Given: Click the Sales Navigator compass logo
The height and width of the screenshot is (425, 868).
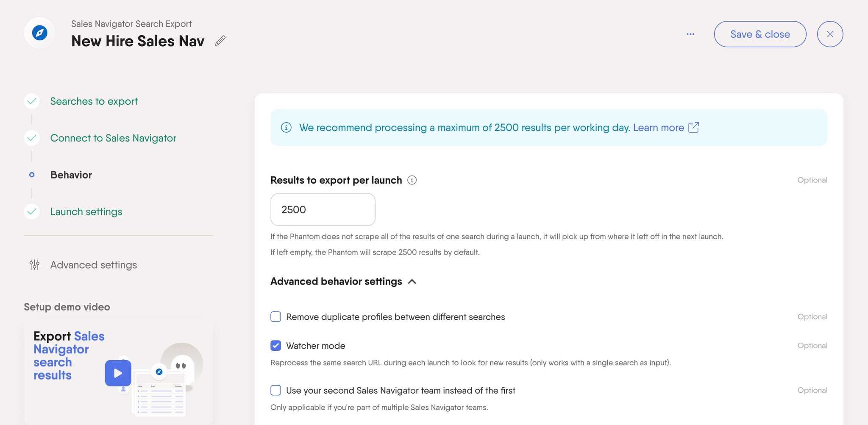Looking at the screenshot, I should tap(40, 33).
